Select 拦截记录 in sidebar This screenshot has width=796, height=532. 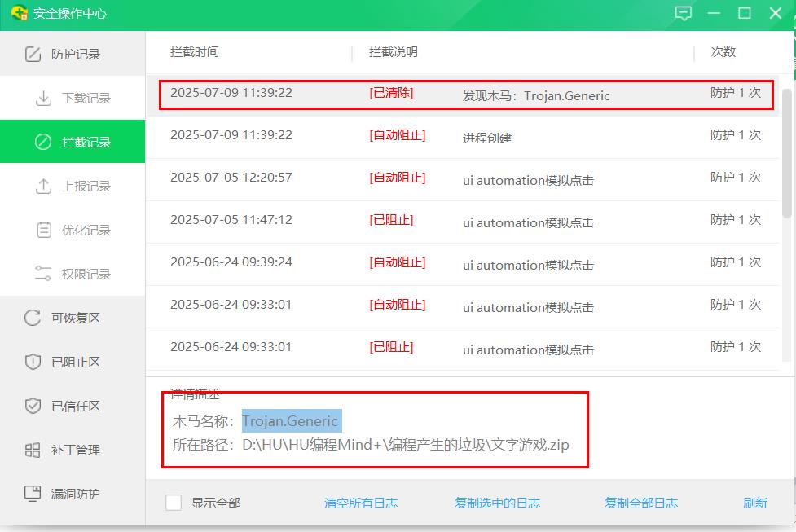point(73,142)
